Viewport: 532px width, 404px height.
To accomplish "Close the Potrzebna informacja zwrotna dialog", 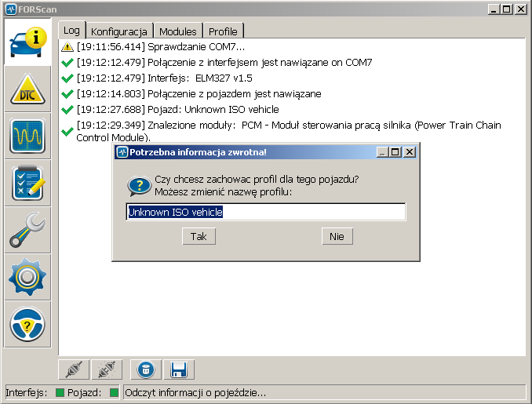I will [409, 152].
